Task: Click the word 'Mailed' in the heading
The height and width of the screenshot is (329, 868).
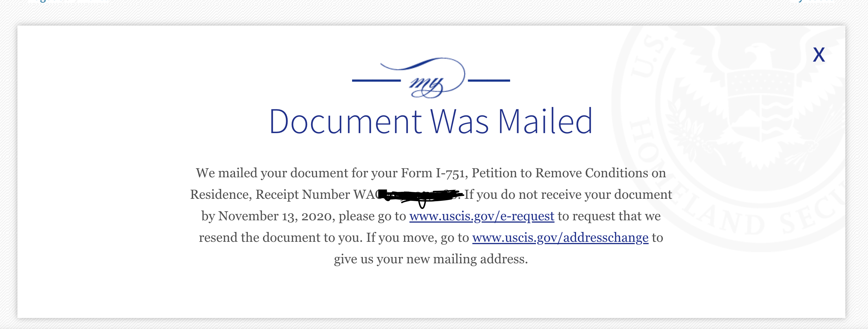Action: tap(545, 121)
